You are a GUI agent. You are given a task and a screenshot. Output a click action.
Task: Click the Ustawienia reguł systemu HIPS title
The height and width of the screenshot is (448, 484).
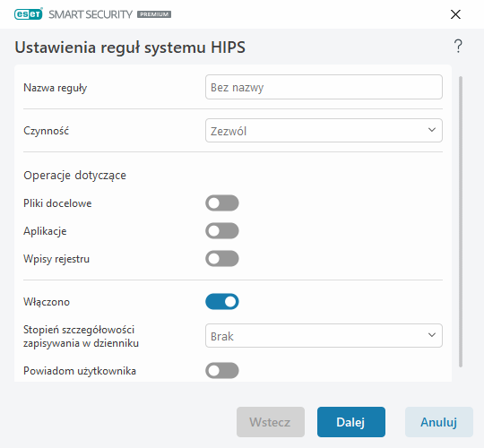130,47
